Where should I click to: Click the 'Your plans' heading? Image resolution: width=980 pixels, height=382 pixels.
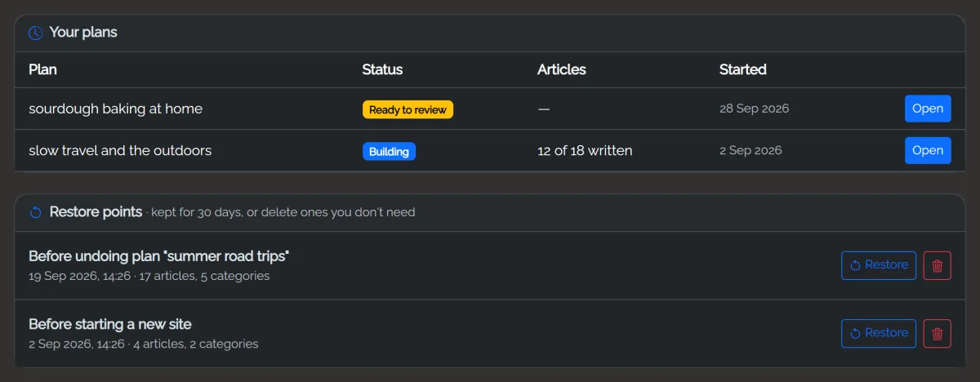point(83,33)
